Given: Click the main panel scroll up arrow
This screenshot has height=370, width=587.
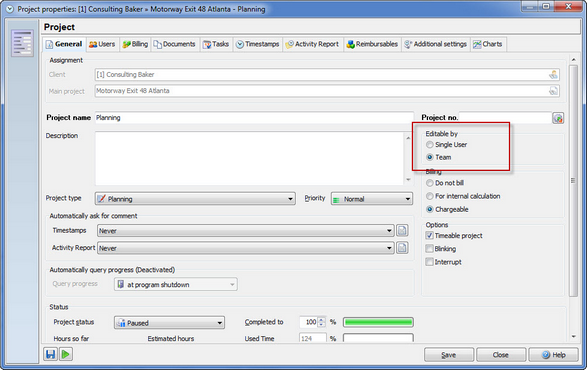Looking at the screenshot, I should tap(574, 60).
